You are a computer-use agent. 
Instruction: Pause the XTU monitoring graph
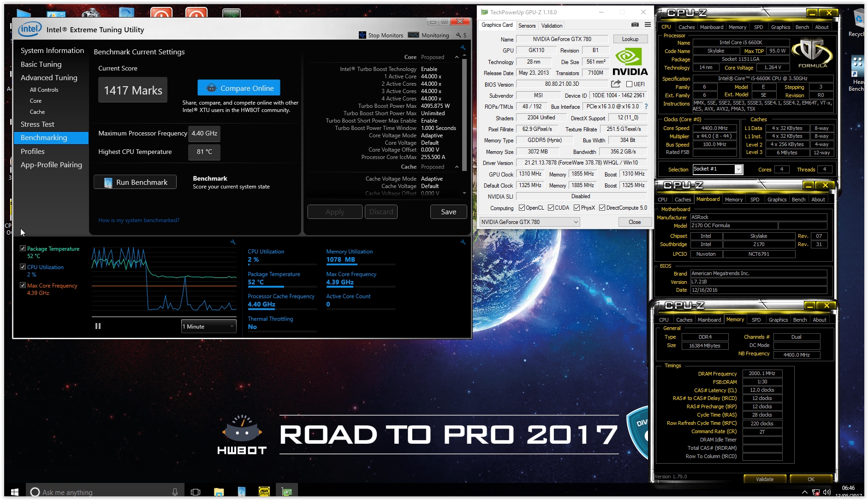point(98,326)
